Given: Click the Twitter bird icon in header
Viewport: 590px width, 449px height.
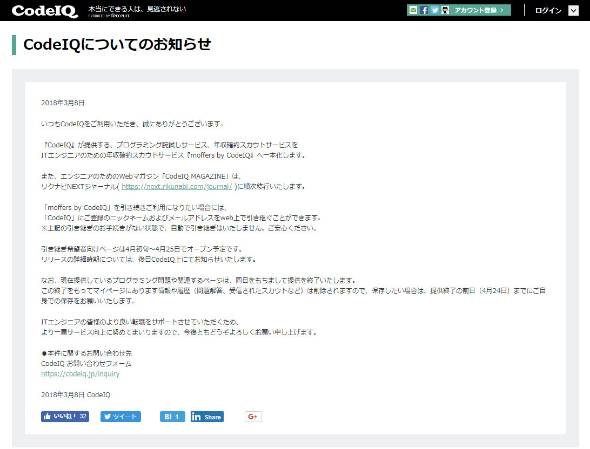Looking at the screenshot, I should [x=435, y=10].
